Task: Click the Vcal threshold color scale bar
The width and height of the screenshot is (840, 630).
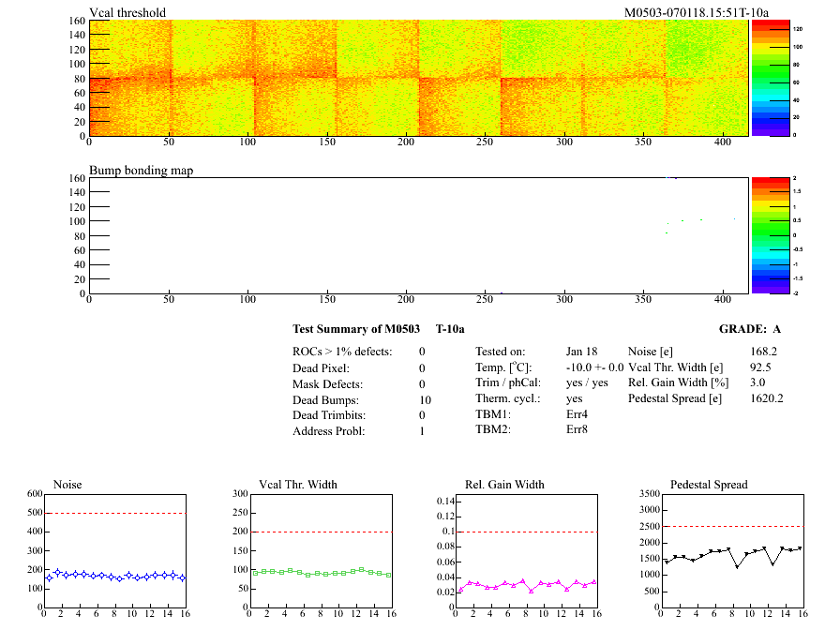Action: (x=770, y=78)
